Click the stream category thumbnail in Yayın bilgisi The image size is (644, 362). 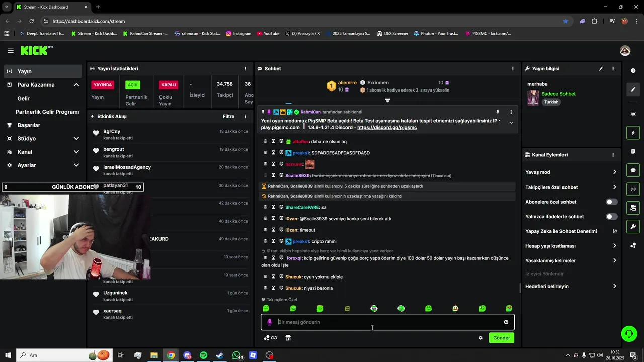533,98
